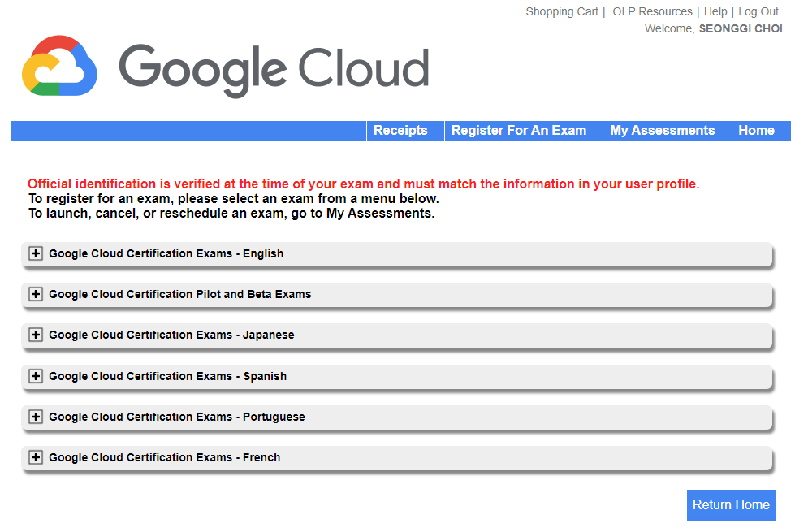
Task: Click the Help link
Action: coord(715,11)
